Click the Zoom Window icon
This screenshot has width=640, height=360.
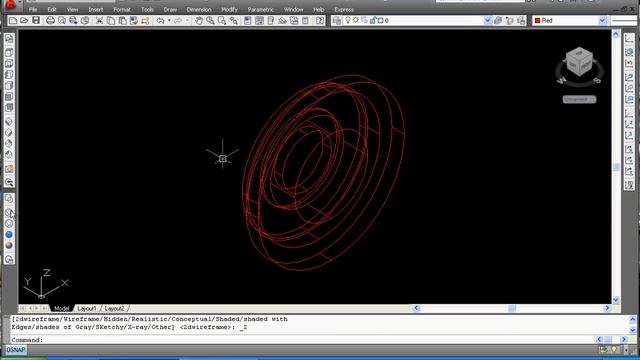pos(222,20)
